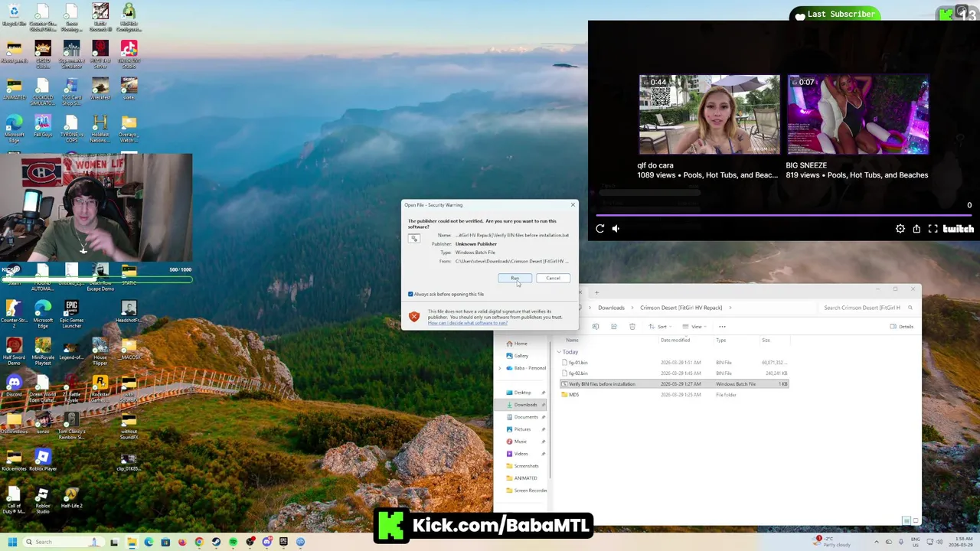Viewport: 980px width, 551px height.
Task: Open See more options in Explorer toolbar
Action: point(722,327)
